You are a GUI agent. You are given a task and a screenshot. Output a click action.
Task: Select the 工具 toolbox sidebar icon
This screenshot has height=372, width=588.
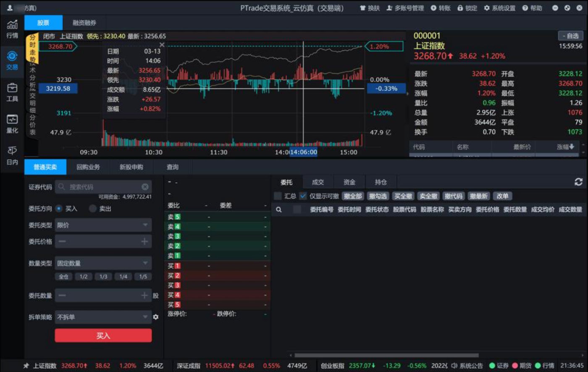point(12,92)
